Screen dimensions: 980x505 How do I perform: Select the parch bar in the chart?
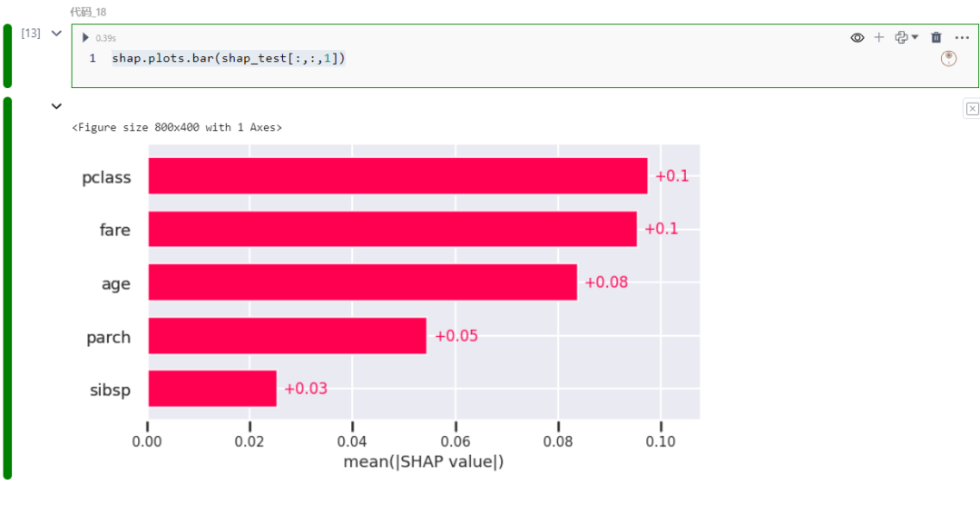coord(287,336)
